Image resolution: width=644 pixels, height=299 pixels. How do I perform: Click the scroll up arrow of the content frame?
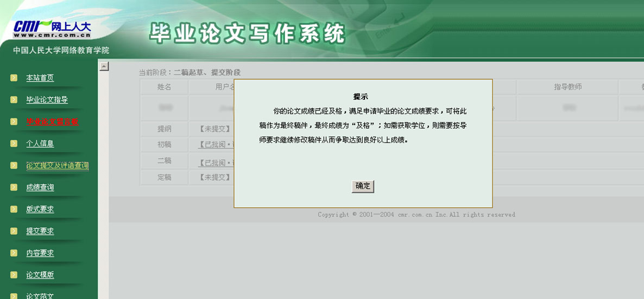pos(104,66)
